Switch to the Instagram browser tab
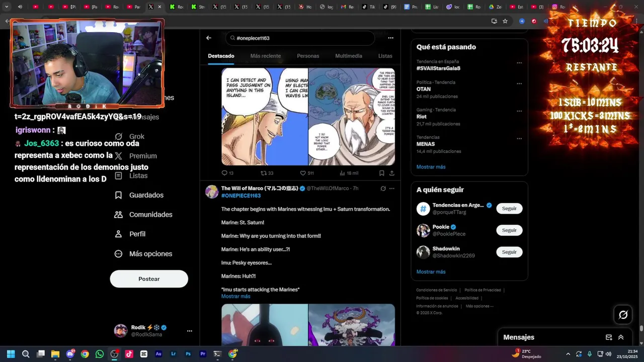Viewport: 644px width, 362px height. 558,7
